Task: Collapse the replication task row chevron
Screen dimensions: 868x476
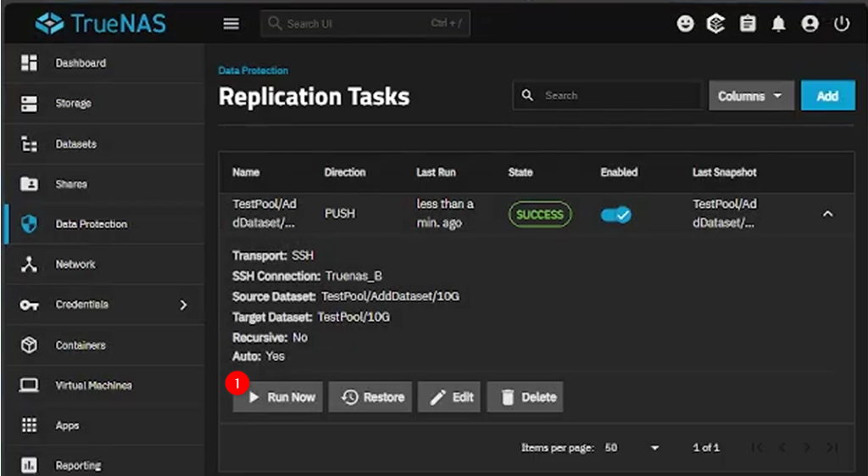Action: tap(827, 215)
